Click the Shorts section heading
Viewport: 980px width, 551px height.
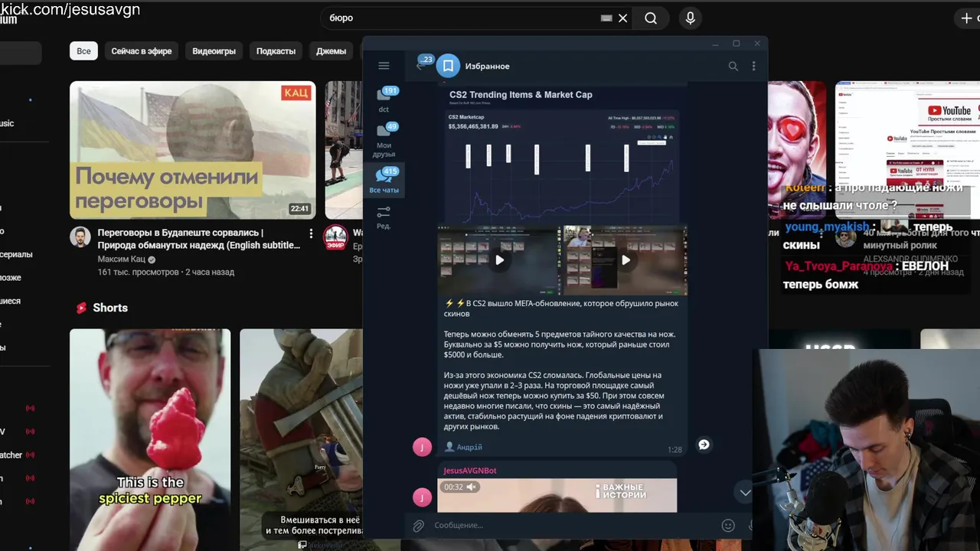coord(110,308)
